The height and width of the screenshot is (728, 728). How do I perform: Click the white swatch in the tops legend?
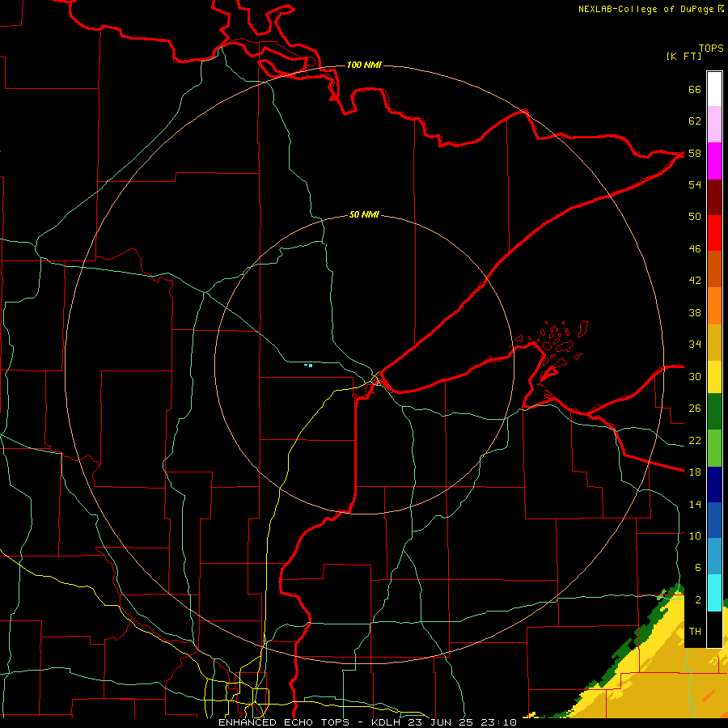pos(714,89)
